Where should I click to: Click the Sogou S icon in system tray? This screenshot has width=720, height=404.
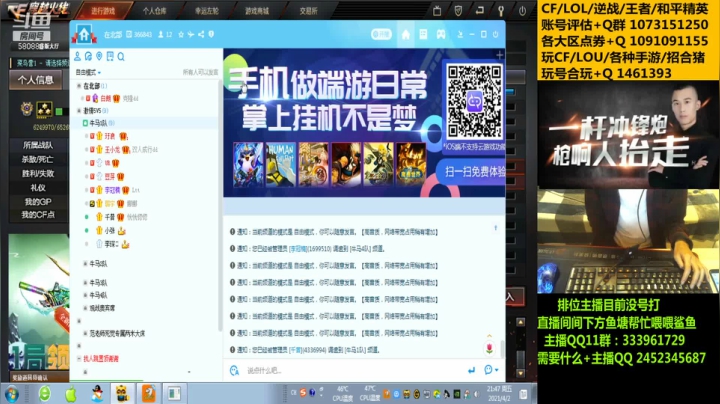(x=303, y=393)
